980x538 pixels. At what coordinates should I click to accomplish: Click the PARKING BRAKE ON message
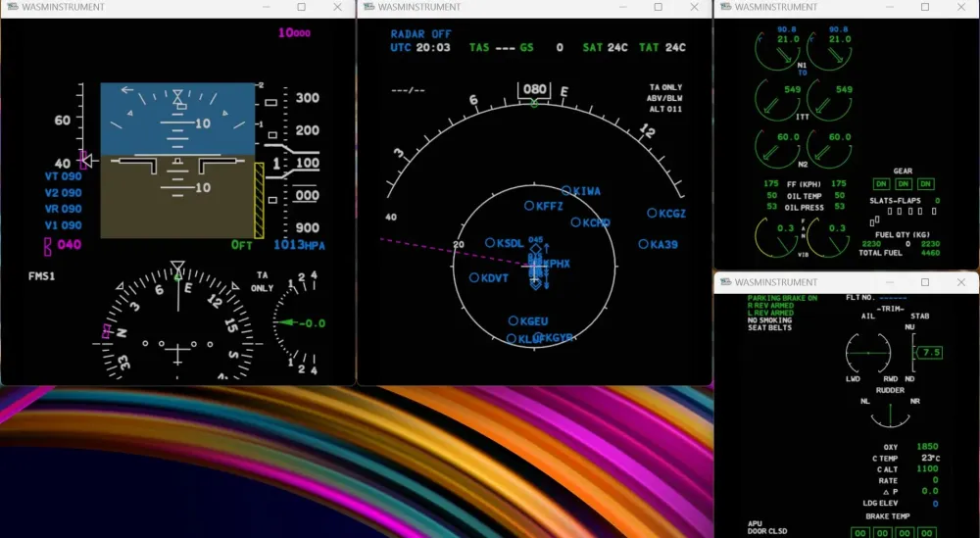(x=782, y=298)
